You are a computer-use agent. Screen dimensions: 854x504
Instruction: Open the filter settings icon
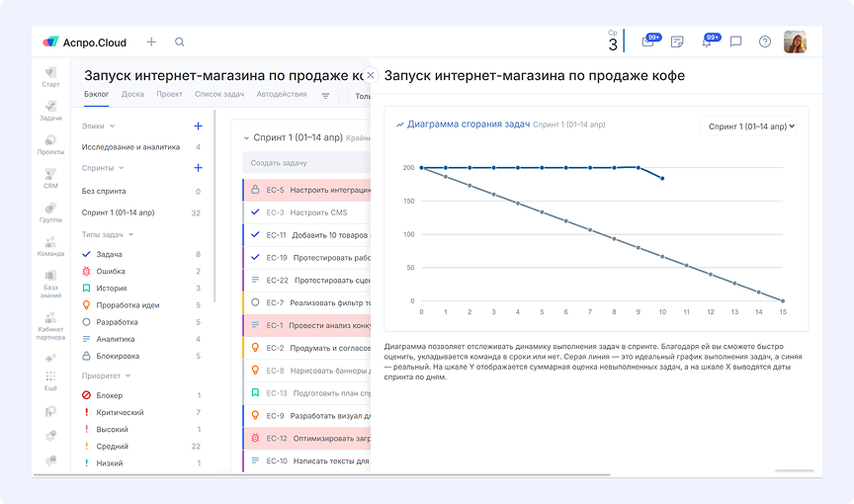[x=325, y=96]
